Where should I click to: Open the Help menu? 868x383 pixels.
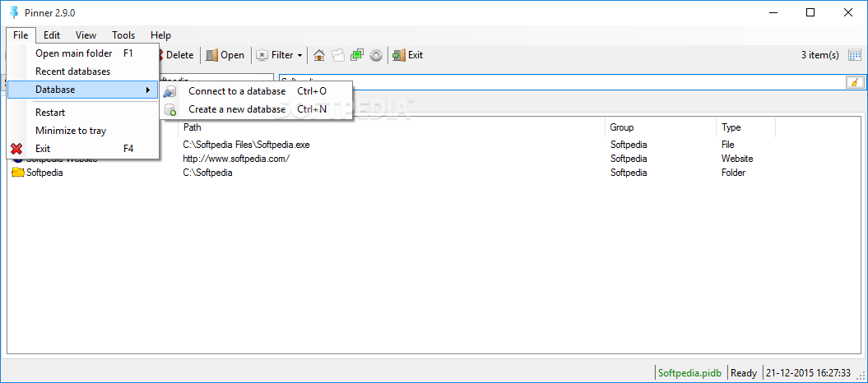pyautogui.click(x=160, y=35)
